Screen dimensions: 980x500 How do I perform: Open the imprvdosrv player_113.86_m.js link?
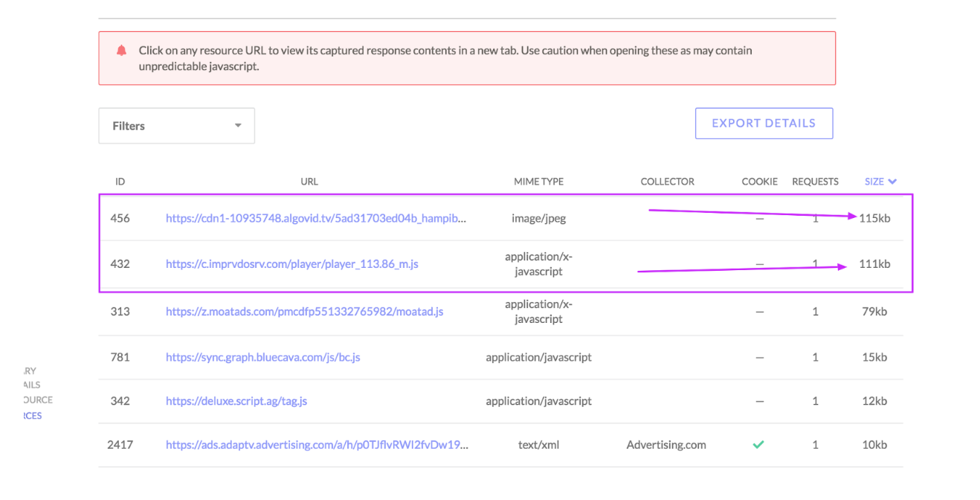pos(291,263)
